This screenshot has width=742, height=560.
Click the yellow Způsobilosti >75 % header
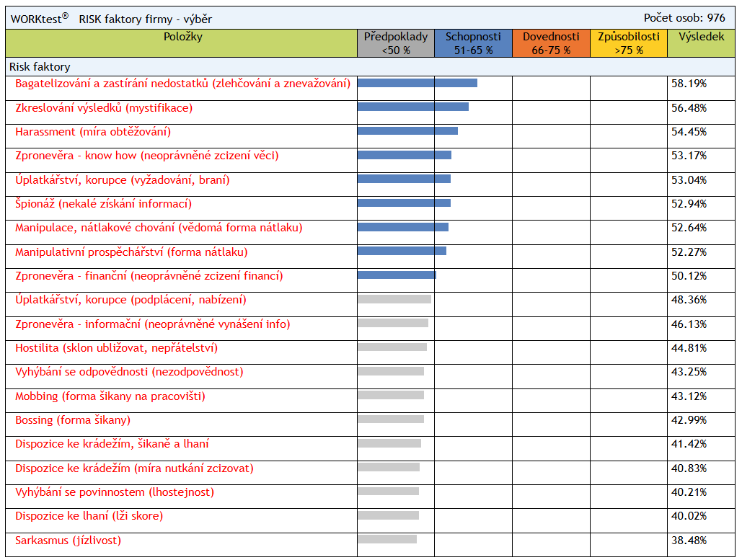tap(629, 43)
